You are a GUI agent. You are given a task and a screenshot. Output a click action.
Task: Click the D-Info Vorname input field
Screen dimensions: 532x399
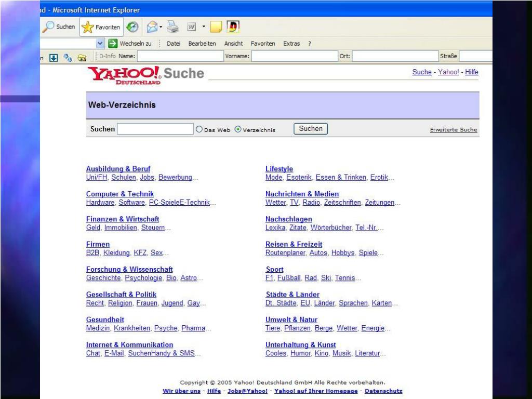[295, 56]
